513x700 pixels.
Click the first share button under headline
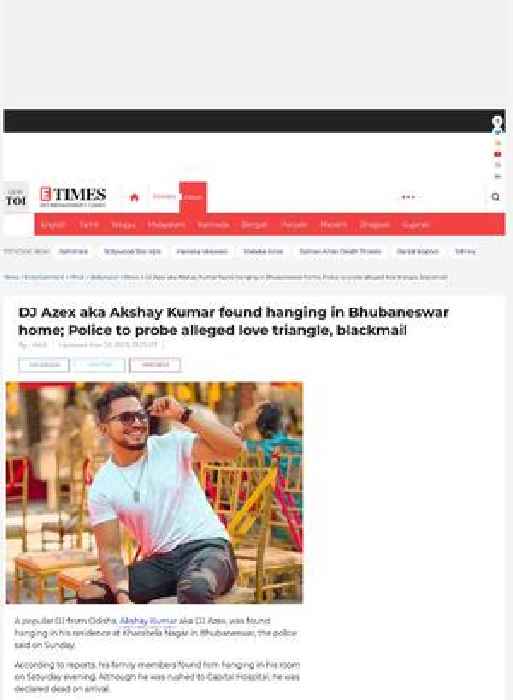point(44,365)
